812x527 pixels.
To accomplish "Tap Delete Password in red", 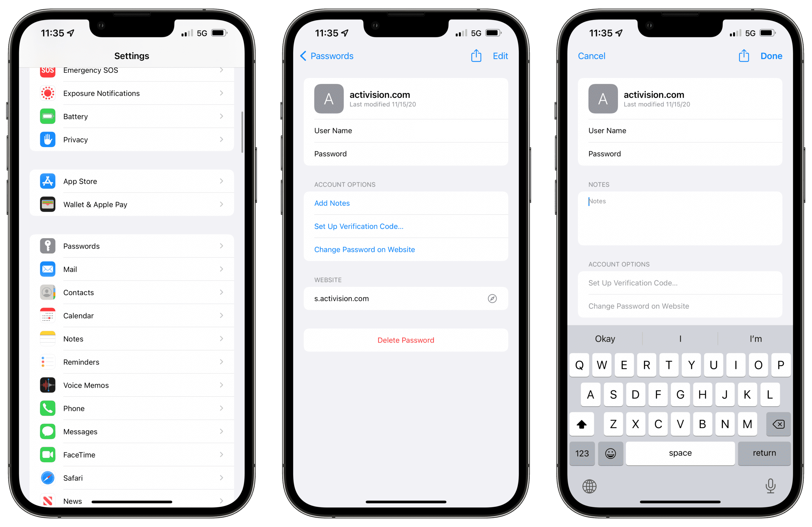I will point(405,340).
